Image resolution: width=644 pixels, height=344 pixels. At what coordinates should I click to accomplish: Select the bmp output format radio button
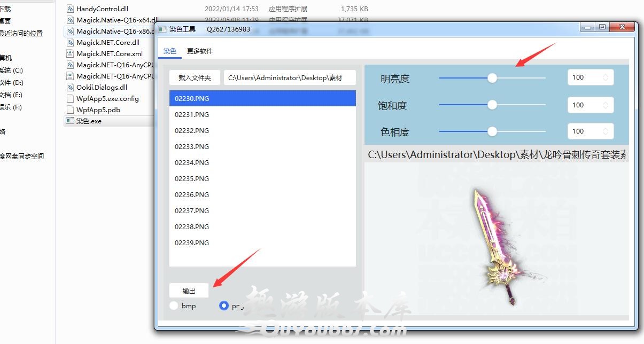tap(174, 306)
